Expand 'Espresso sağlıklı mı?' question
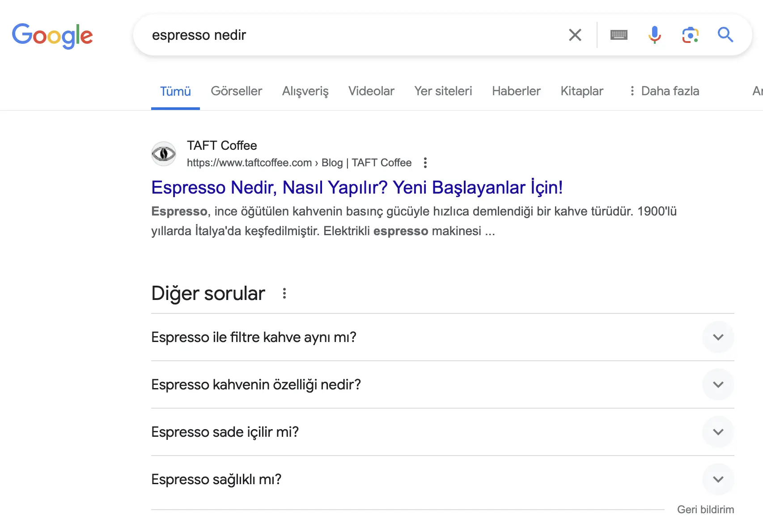 point(442,479)
